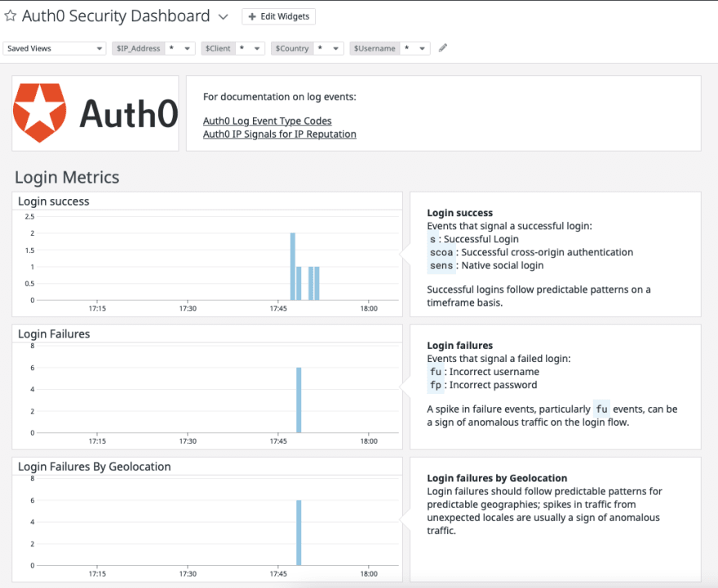The width and height of the screenshot is (718, 588).
Task: Click the pencil icon to edit template variables
Action: pos(443,47)
